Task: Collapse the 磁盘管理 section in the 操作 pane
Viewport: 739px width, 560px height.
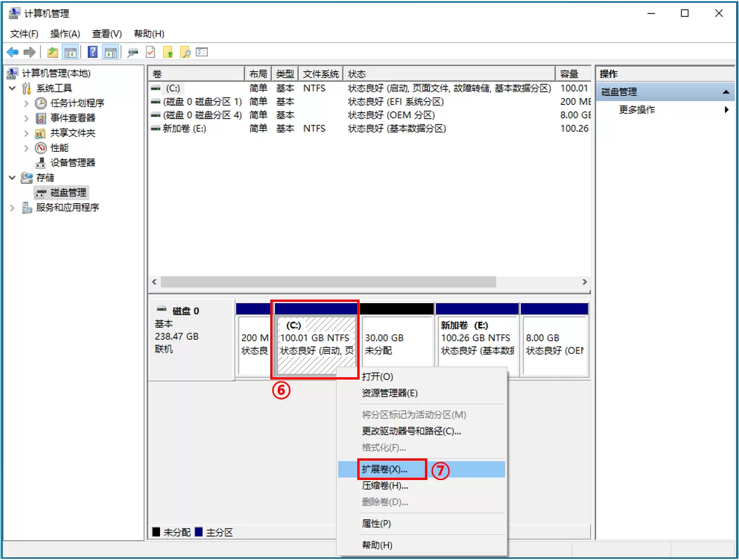Action: pos(726,91)
